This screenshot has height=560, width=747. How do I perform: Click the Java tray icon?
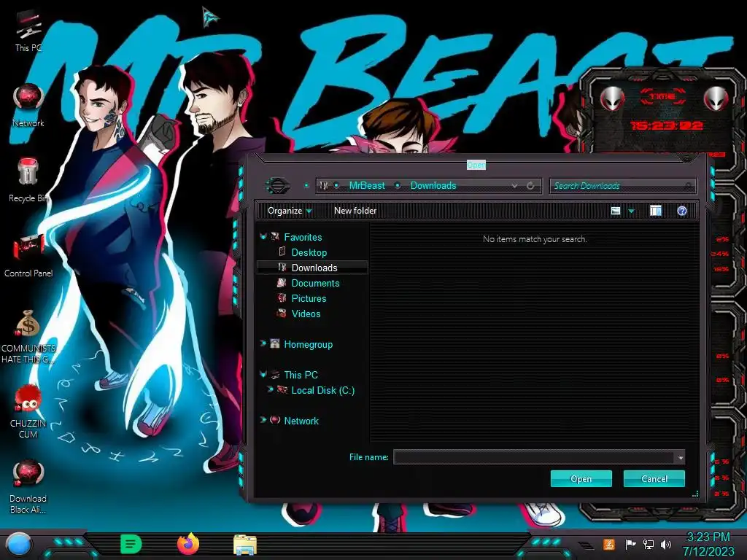pyautogui.click(x=608, y=544)
